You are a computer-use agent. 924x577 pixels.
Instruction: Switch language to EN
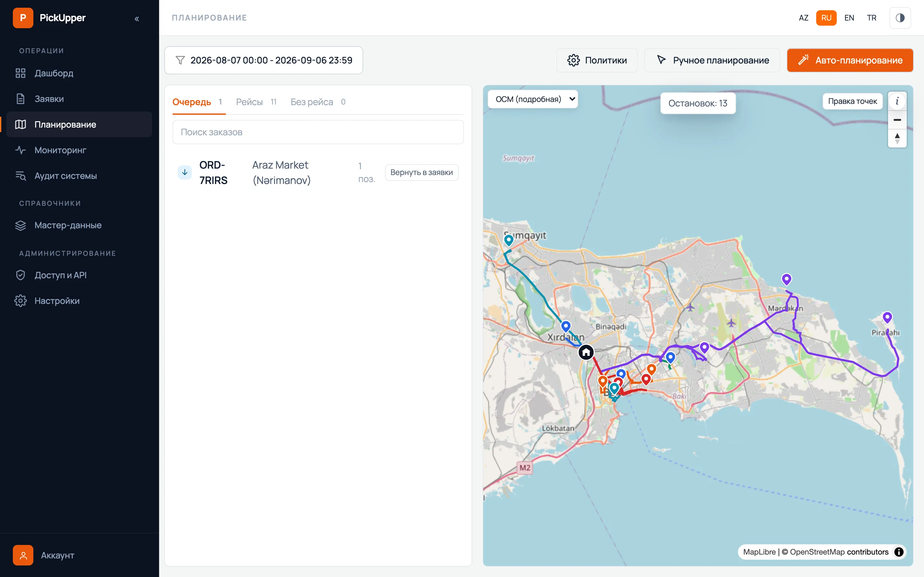click(x=849, y=18)
